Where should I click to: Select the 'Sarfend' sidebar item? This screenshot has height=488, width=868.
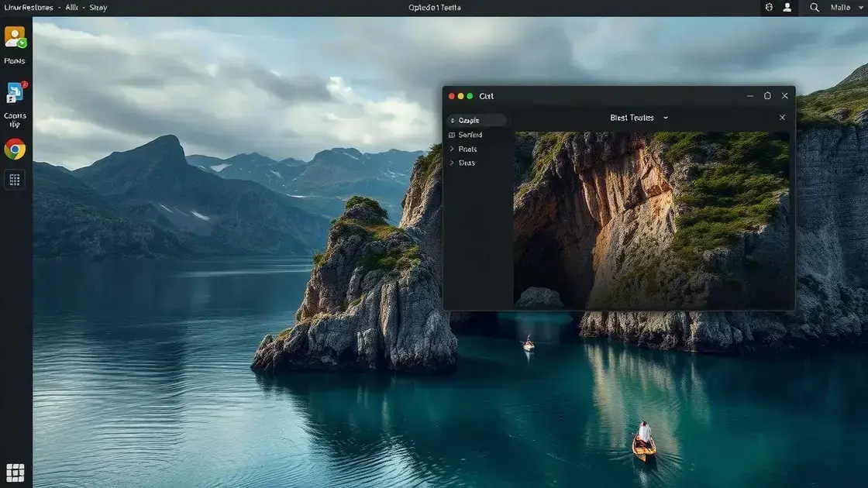pyautogui.click(x=470, y=135)
